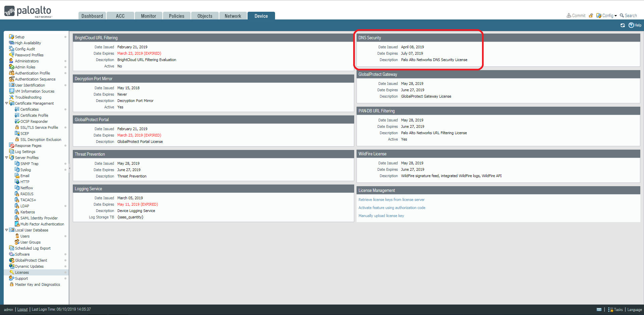Click the RADIUS profile icon
Screen dimensions: 644x315
pos(17,194)
